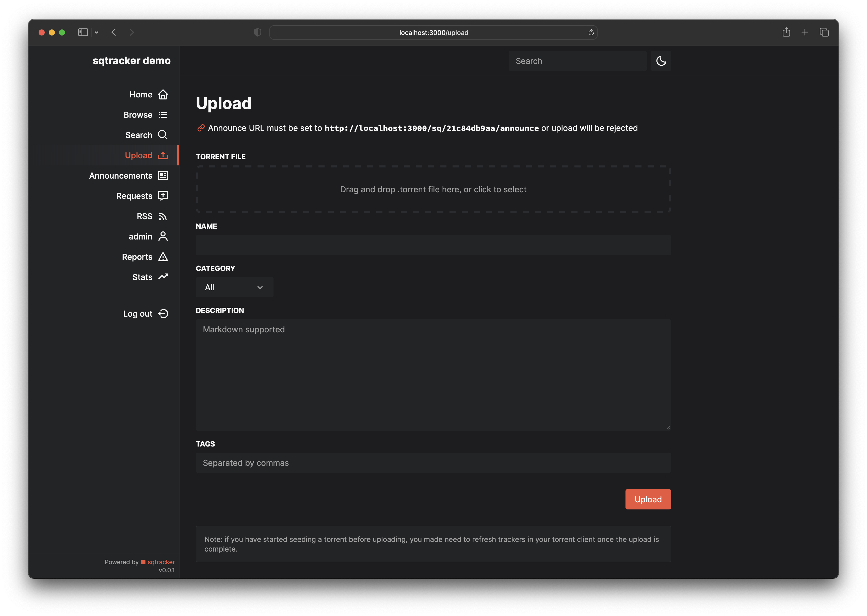Click the Safari Share icon
The width and height of the screenshot is (867, 616).
786,33
